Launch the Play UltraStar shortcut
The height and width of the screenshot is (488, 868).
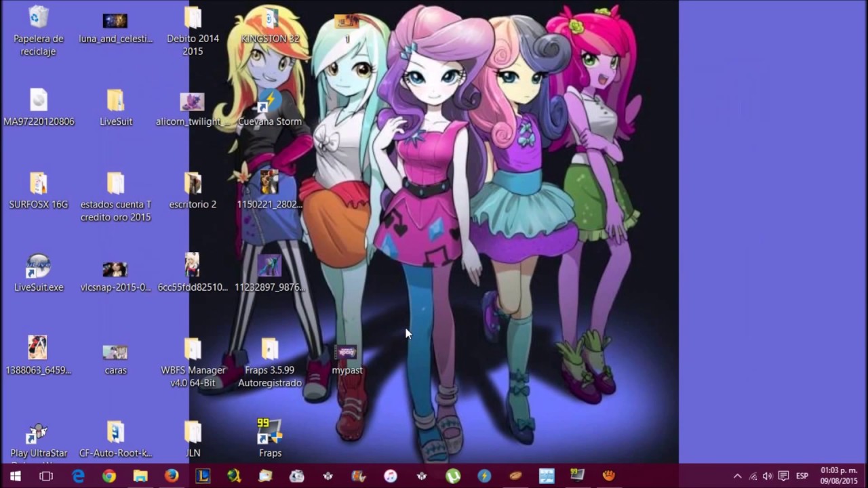click(x=39, y=441)
